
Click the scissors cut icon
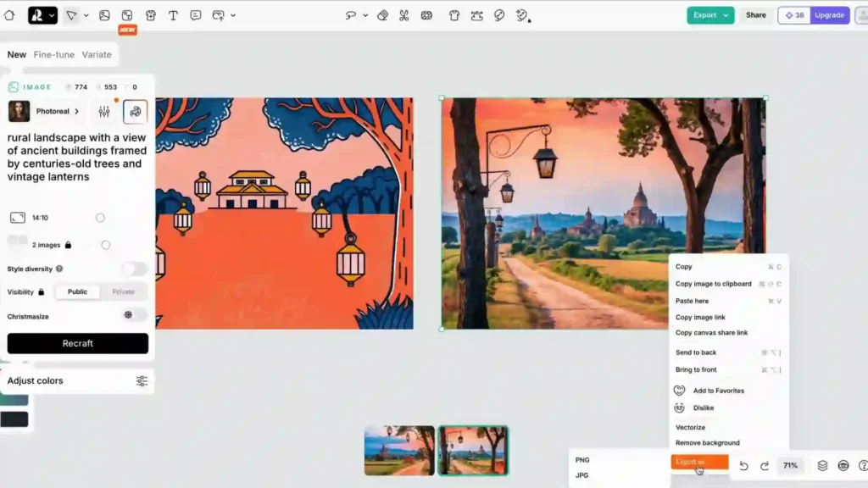click(x=405, y=15)
